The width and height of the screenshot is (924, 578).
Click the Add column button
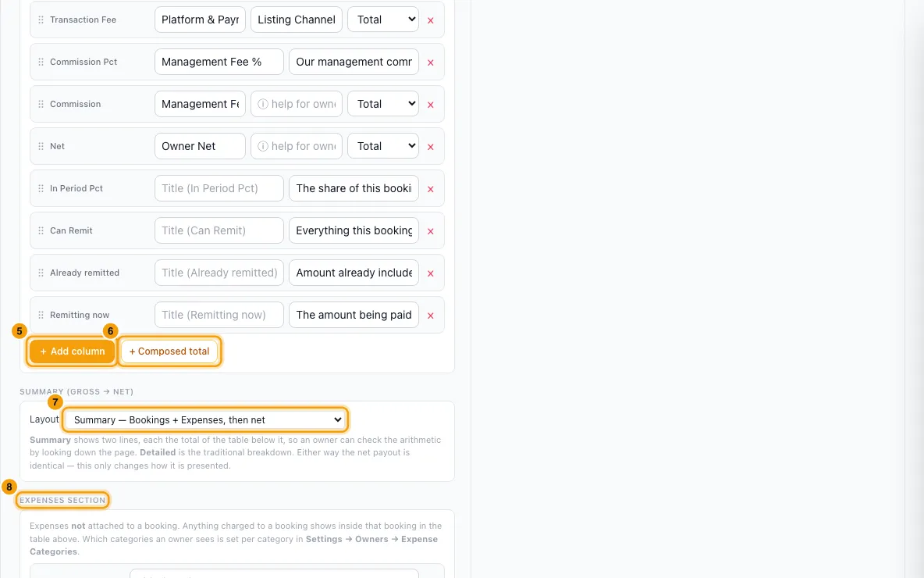pos(72,351)
